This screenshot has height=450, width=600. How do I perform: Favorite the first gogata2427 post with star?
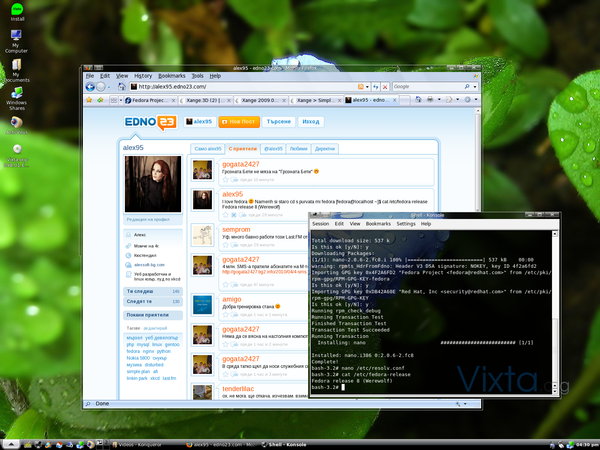[225, 180]
